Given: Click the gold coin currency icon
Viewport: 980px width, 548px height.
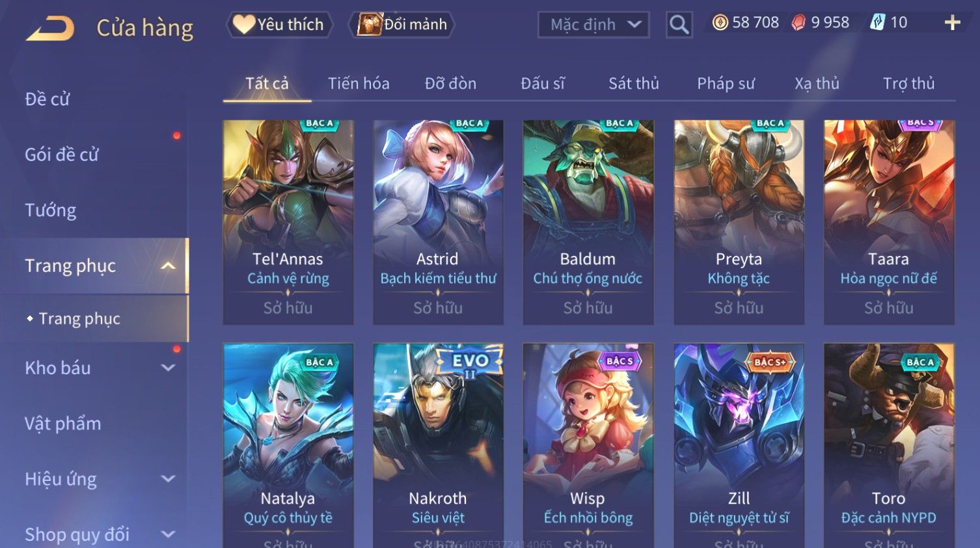Looking at the screenshot, I should pyautogui.click(x=720, y=23).
